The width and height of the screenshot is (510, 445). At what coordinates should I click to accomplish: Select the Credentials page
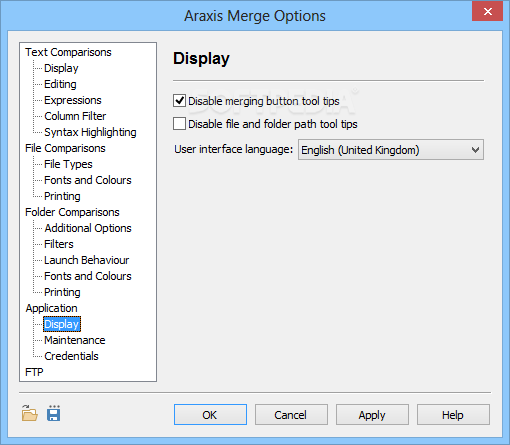[71, 356]
